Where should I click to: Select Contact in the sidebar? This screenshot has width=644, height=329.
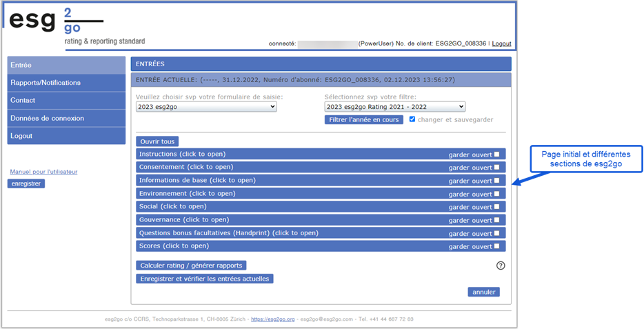[23, 101]
